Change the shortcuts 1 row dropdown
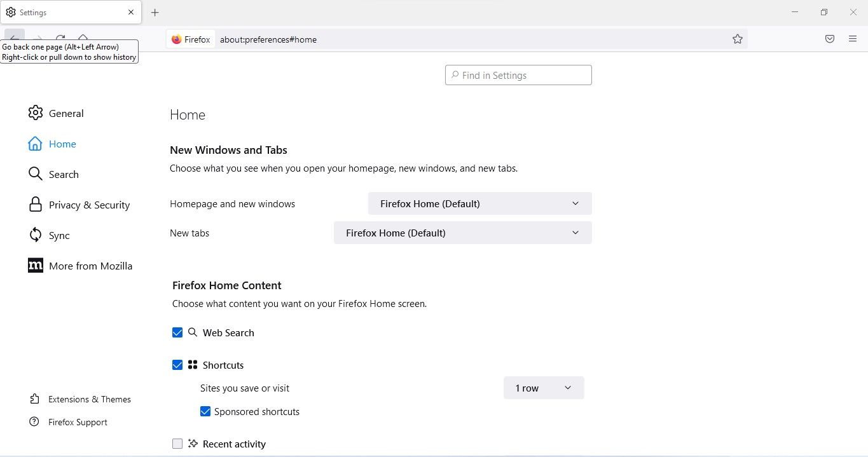 pos(543,388)
